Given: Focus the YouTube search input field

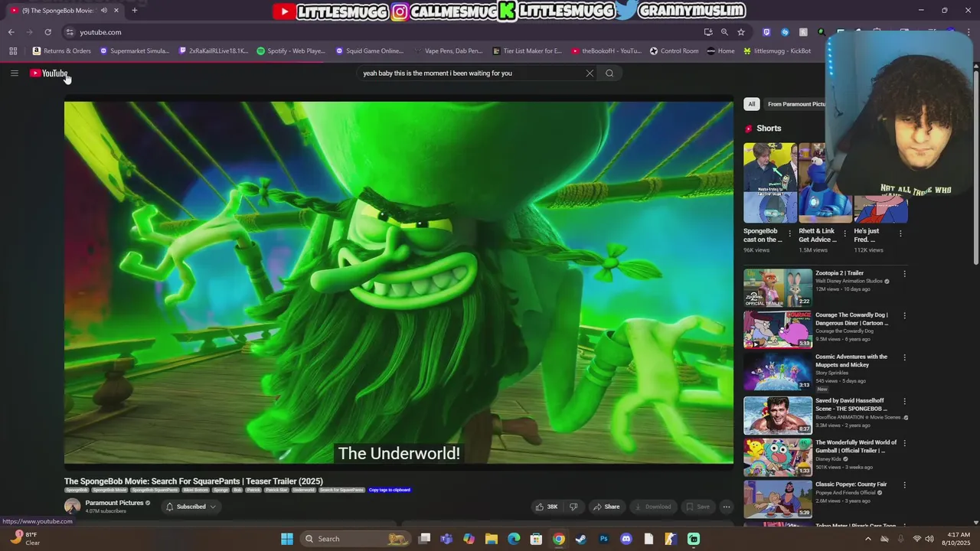Looking at the screenshot, I should (471, 73).
